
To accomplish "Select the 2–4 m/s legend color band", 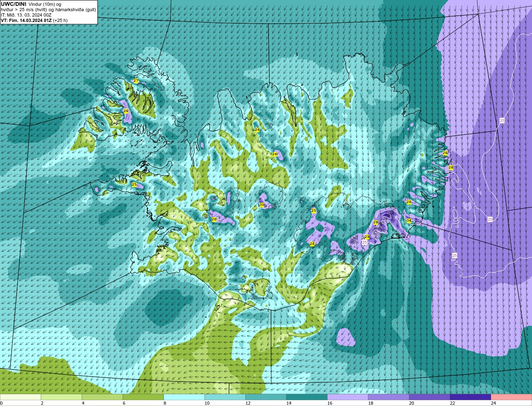I will pyautogui.click(x=61, y=397).
